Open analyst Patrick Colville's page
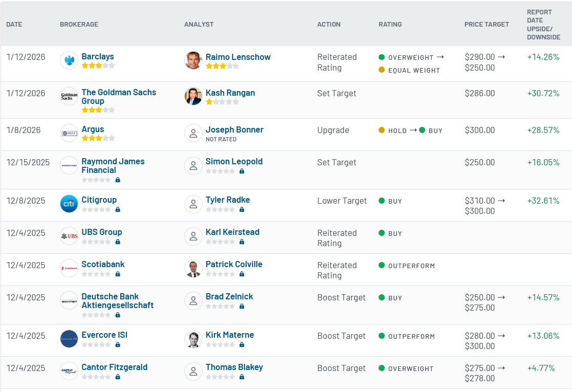Screen dimensions: 572x392 (234, 264)
